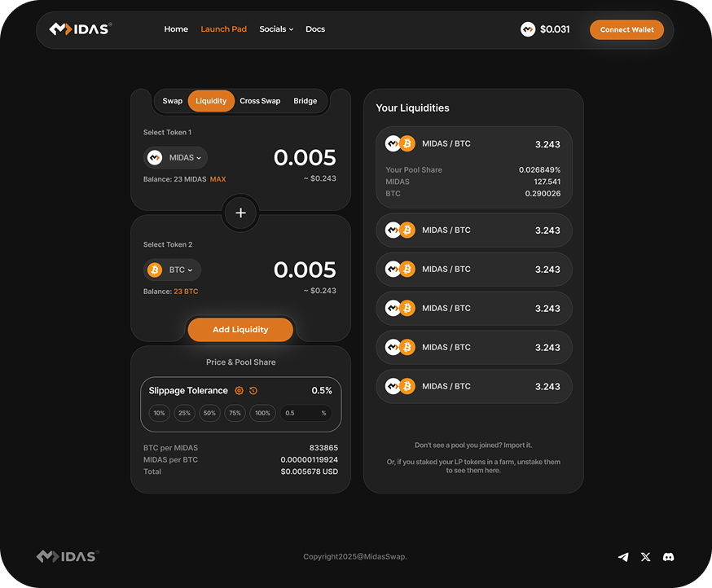712x588 pixels.
Task: Switch to the Bridge tab
Action: 305,101
